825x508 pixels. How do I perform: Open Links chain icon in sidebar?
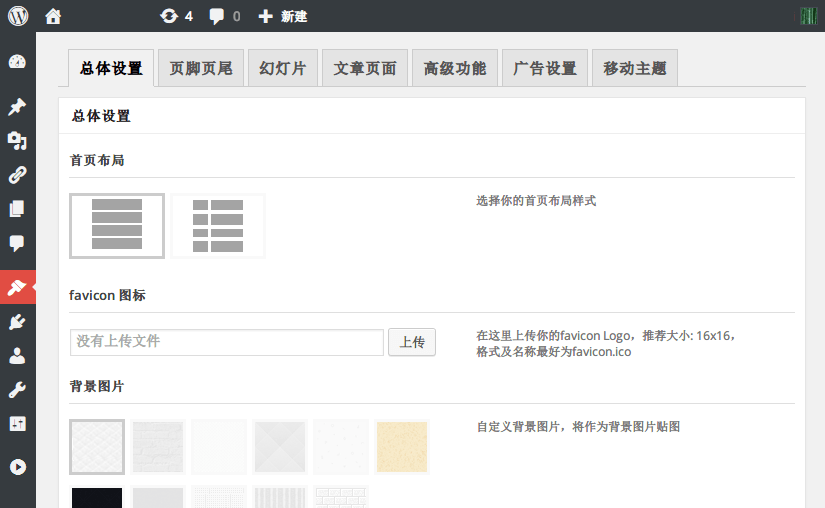[x=17, y=175]
